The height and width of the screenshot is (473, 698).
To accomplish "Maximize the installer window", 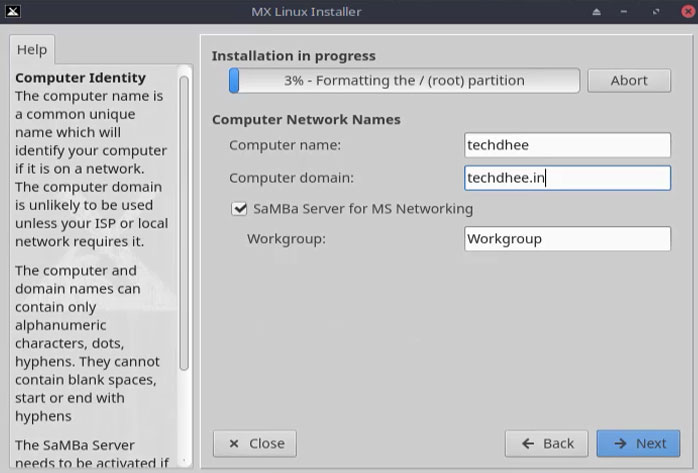I will (x=656, y=12).
